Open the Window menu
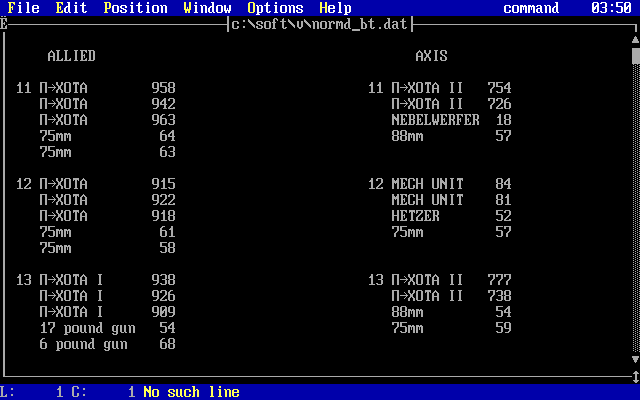The height and width of the screenshot is (400, 640). 207,8
